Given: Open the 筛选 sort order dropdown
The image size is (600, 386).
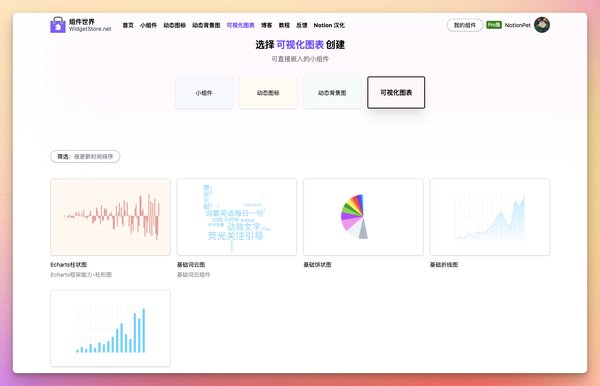Looking at the screenshot, I should (85, 156).
